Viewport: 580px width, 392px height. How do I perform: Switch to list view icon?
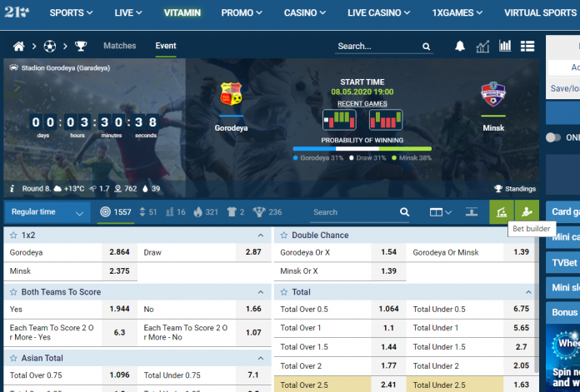(x=527, y=46)
